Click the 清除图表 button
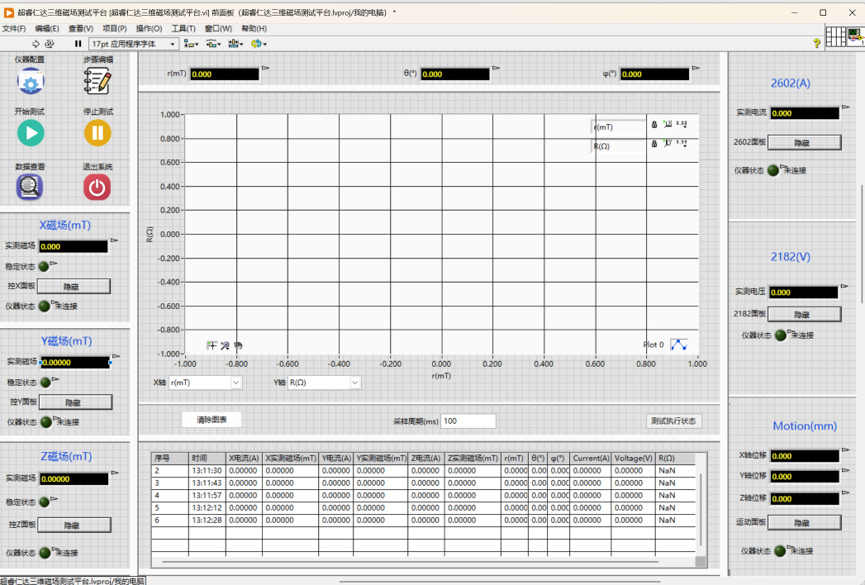Viewport: 865px width, 585px height. click(x=212, y=420)
